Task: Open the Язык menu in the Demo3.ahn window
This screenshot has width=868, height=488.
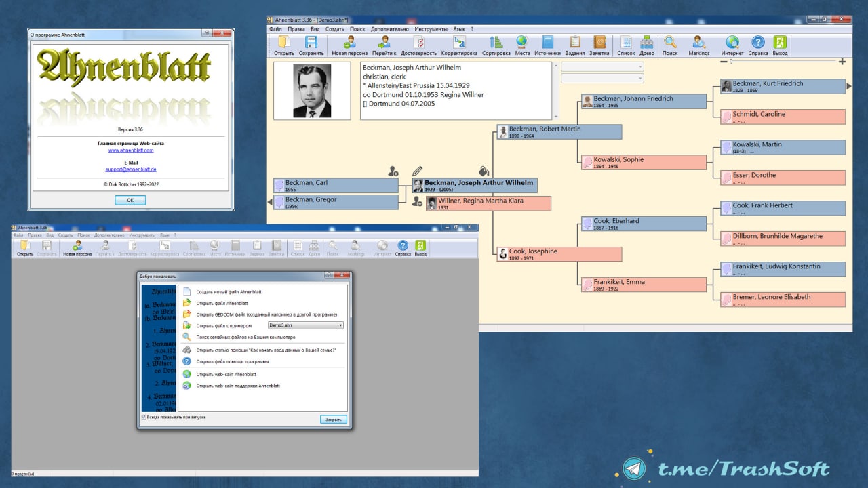Action: point(459,29)
